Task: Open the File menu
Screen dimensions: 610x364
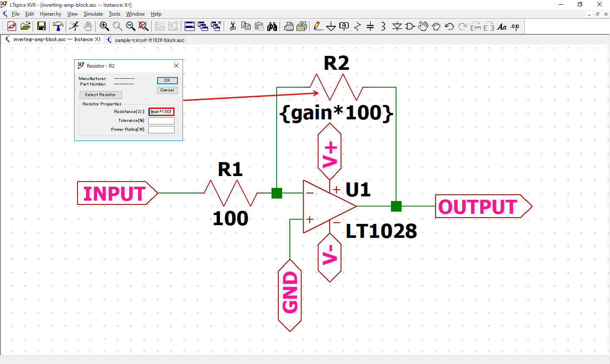Action: click(x=16, y=14)
